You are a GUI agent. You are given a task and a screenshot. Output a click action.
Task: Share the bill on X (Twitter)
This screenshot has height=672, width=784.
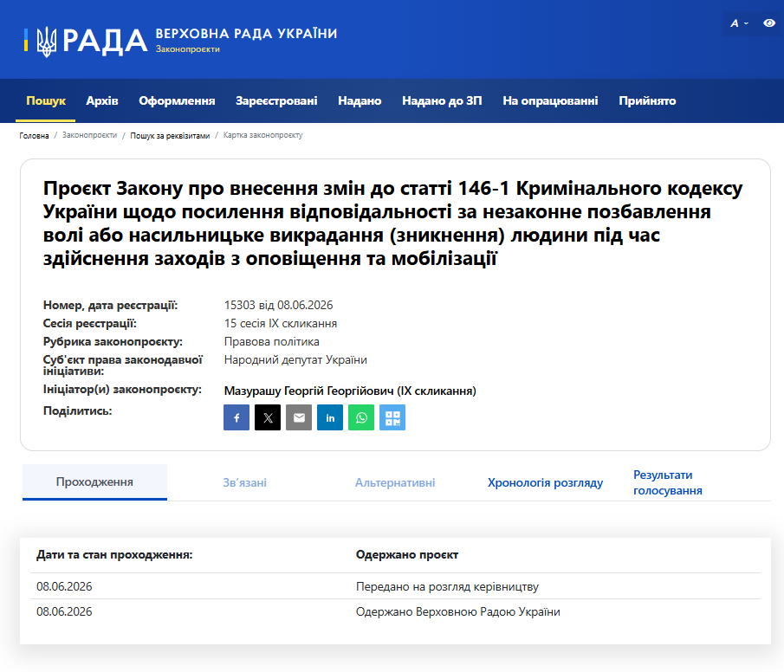pyautogui.click(x=268, y=417)
